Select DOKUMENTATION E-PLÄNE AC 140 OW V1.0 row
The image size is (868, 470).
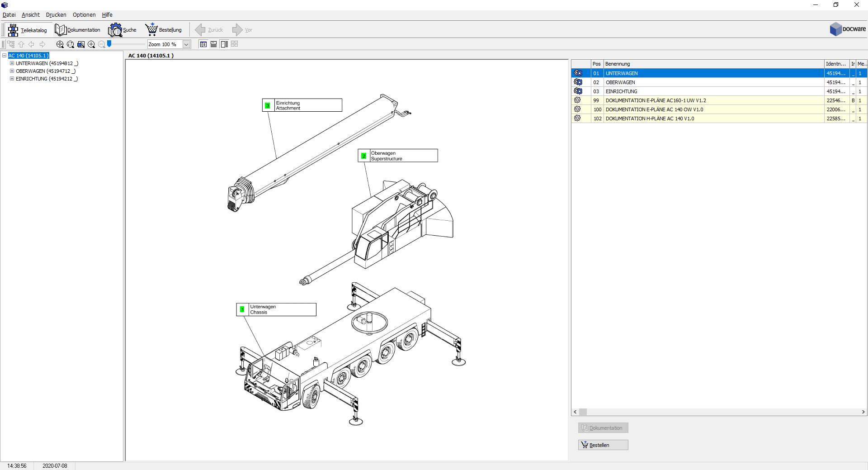tap(719, 109)
